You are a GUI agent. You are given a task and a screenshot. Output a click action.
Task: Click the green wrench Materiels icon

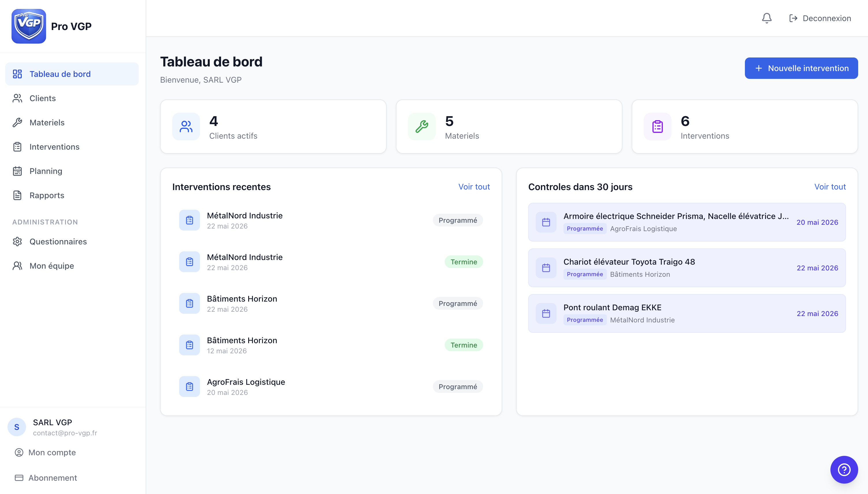422,127
